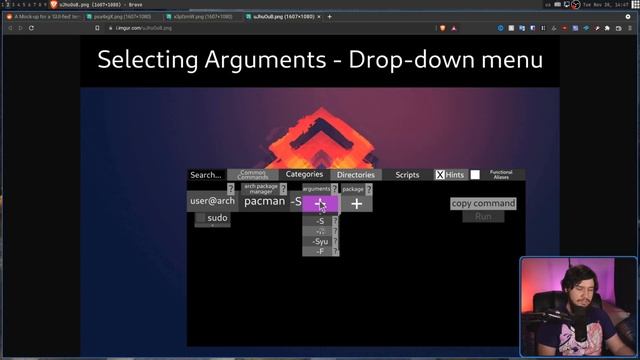Click the question mark next to -S option

(x=335, y=221)
